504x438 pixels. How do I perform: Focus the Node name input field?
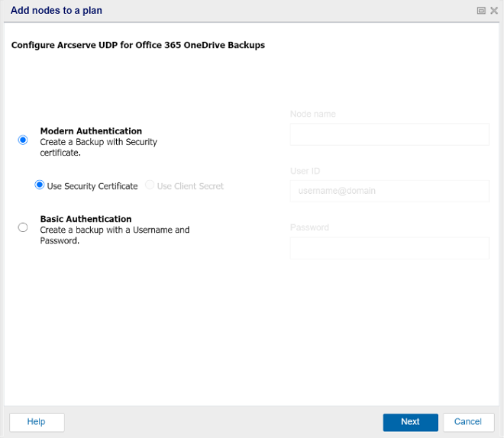(389, 134)
